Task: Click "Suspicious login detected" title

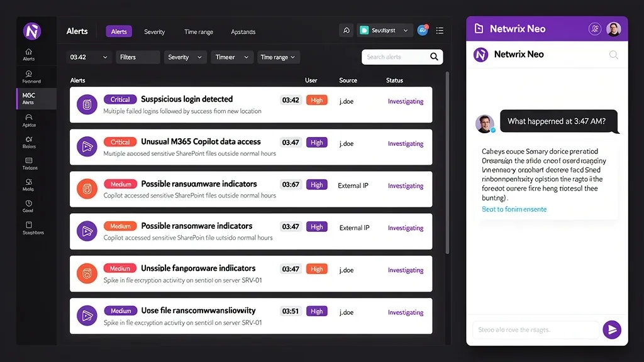Action: tap(187, 99)
